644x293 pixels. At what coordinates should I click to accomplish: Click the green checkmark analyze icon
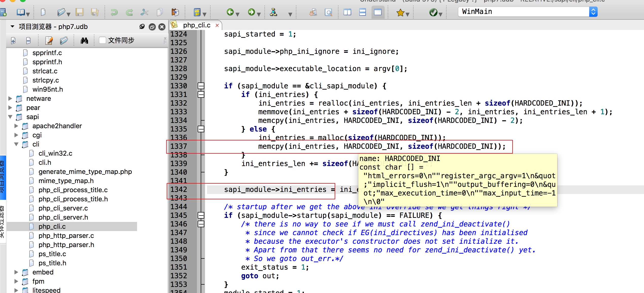coord(433,12)
